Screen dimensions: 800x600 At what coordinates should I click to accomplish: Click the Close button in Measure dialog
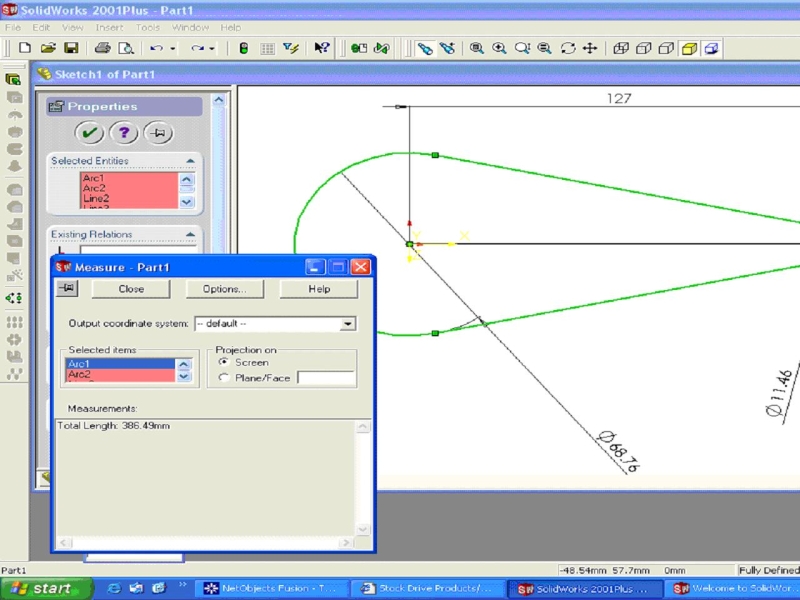131,289
